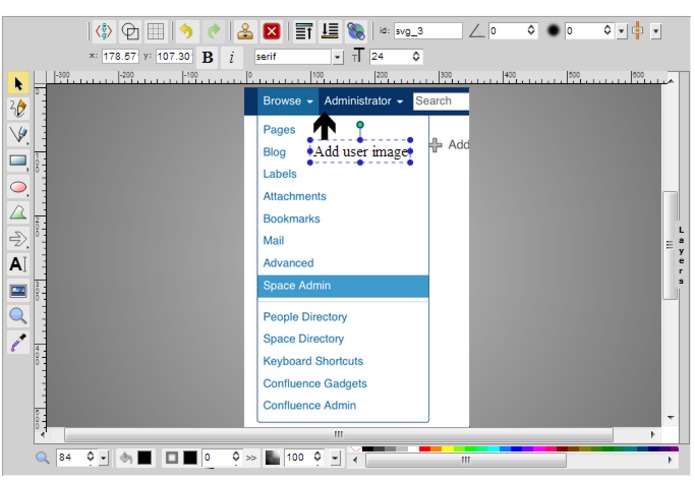695x494 pixels.
Task: Click the paint bucket fill icon
Action: point(126,458)
